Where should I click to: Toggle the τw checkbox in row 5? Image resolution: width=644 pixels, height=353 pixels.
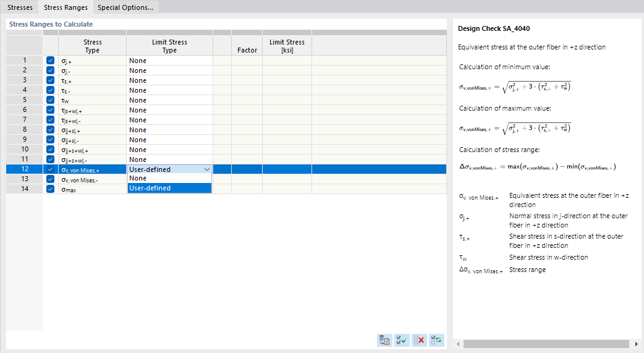pos(50,100)
